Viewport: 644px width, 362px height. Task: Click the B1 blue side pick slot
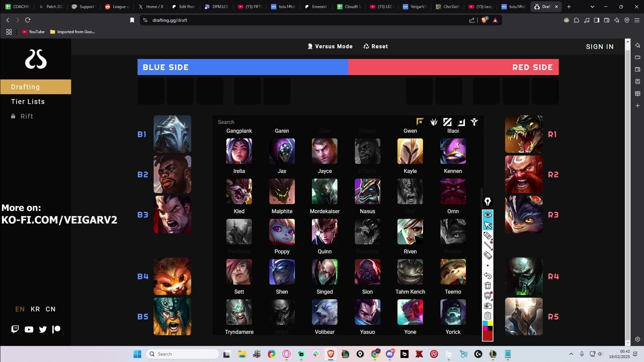tap(172, 134)
